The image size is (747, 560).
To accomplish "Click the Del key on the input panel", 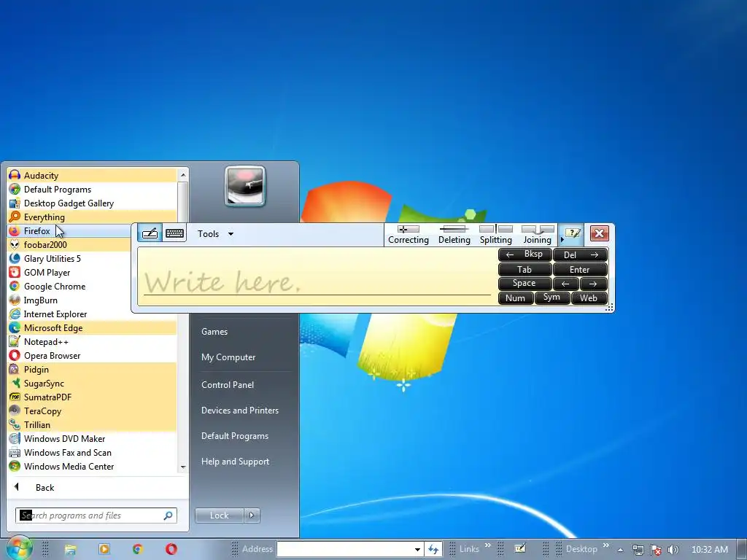I will click(x=580, y=254).
